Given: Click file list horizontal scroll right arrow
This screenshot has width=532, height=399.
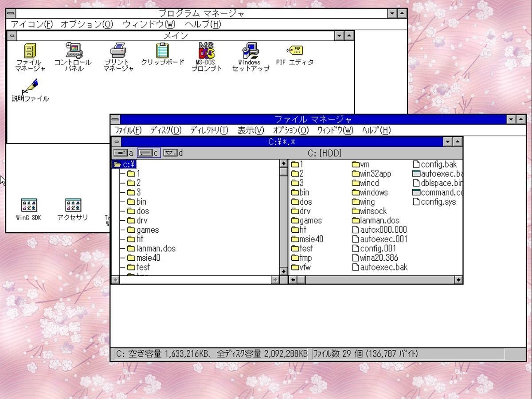Looking at the screenshot, I should pyautogui.click(x=458, y=280).
